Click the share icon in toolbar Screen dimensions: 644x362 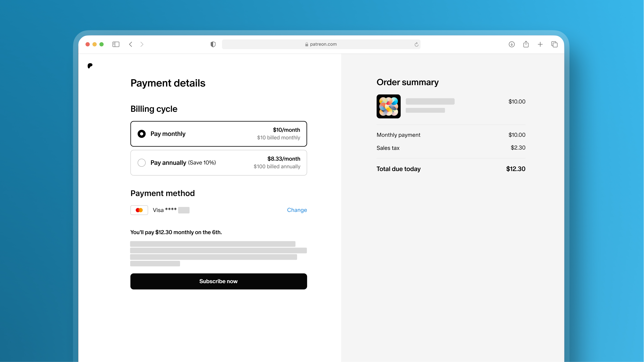pyautogui.click(x=526, y=44)
